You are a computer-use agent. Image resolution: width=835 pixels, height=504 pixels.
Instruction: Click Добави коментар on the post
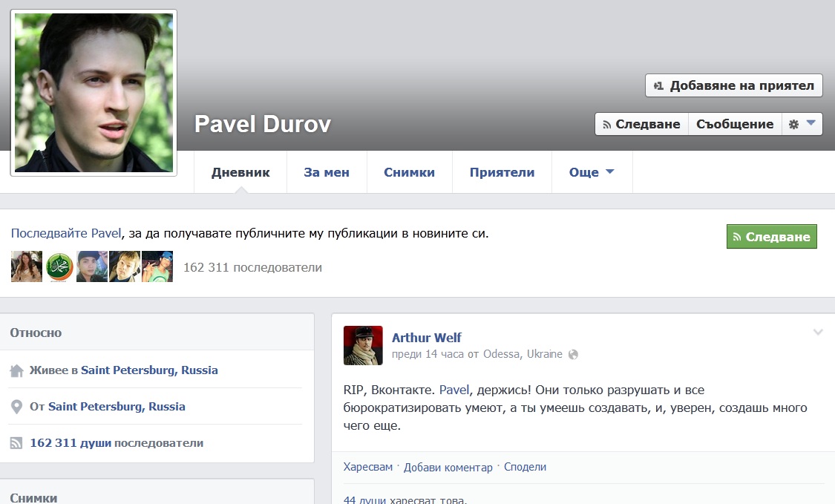448,467
